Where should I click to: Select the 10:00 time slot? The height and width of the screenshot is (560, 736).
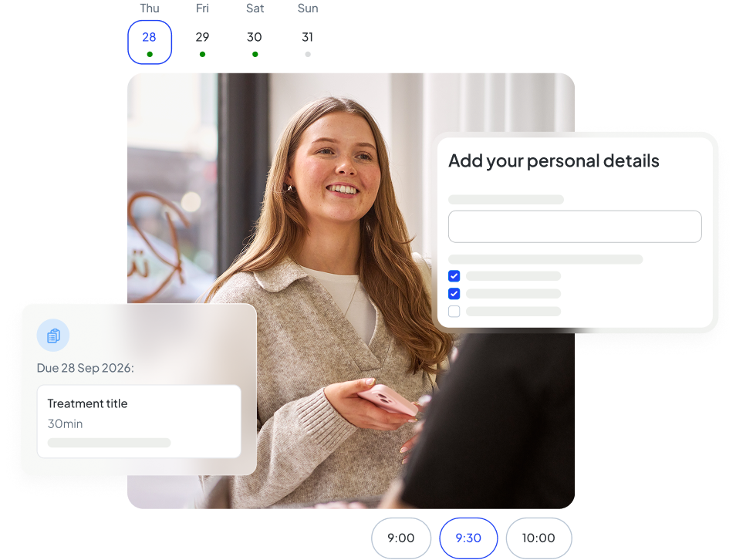point(538,538)
